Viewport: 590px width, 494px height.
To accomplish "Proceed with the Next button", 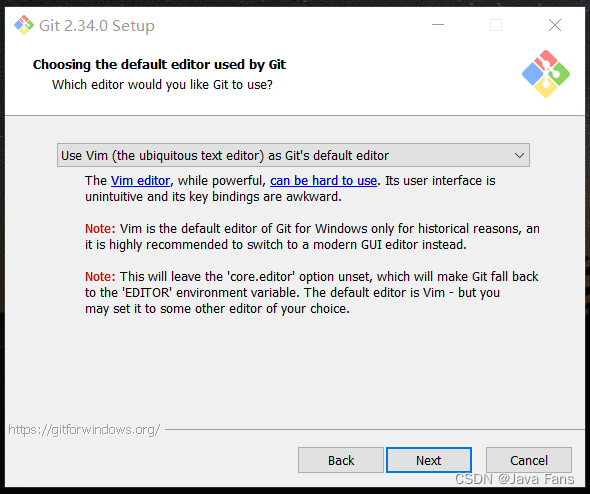I will [429, 460].
